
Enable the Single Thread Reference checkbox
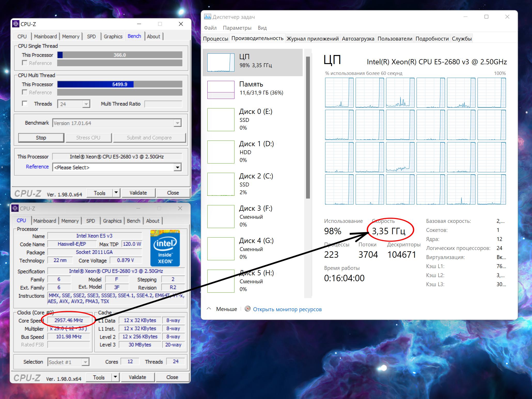coord(25,63)
